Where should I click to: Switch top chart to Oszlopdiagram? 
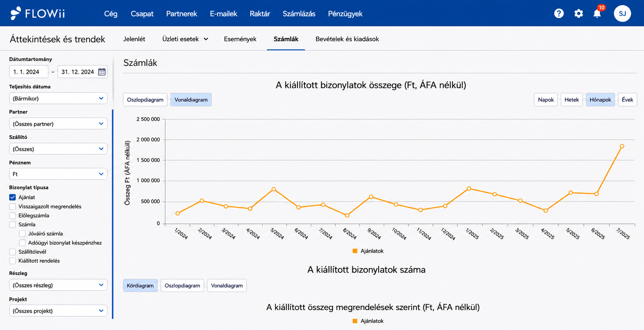[145, 100]
